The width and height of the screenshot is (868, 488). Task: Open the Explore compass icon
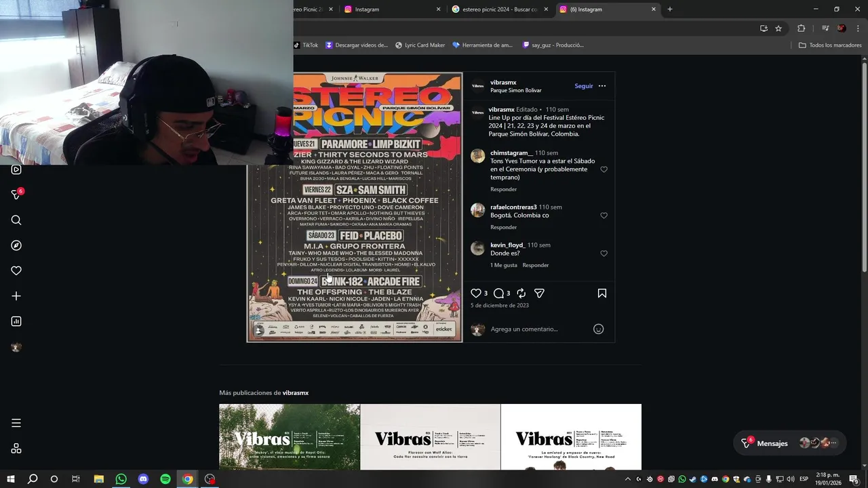pos(16,245)
